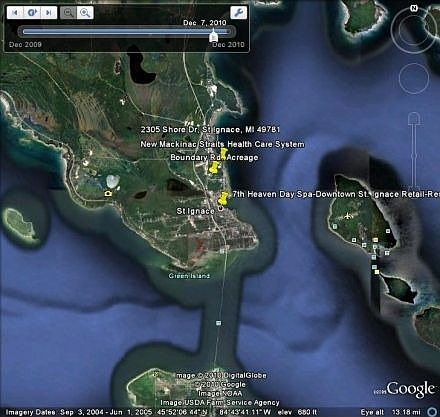Step the time slider back one date

[15, 13]
